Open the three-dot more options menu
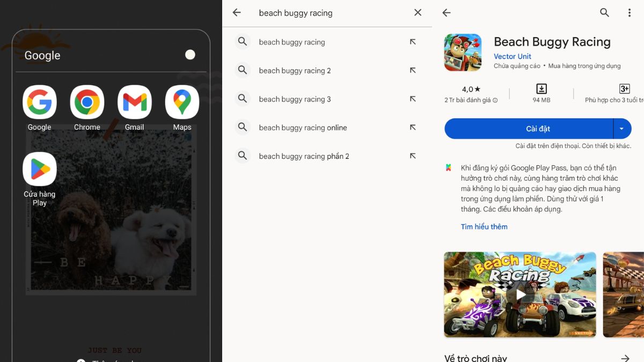The height and width of the screenshot is (362, 644). coord(630,13)
